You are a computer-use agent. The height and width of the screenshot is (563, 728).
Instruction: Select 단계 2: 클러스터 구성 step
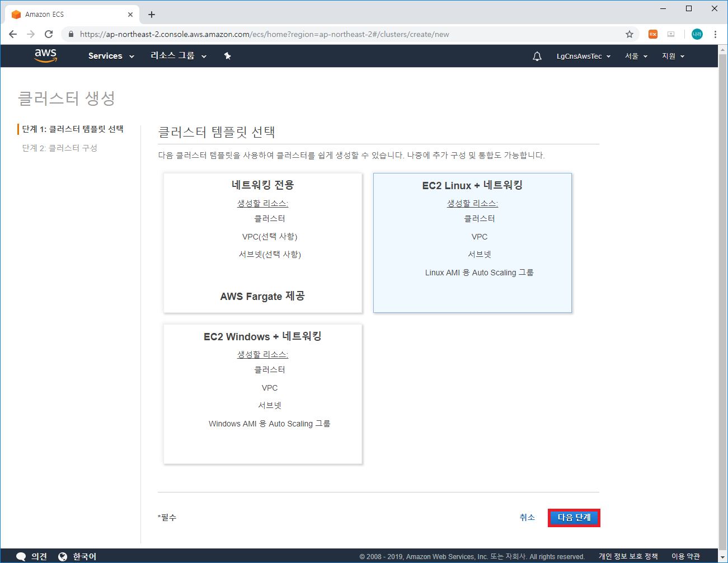[60, 148]
